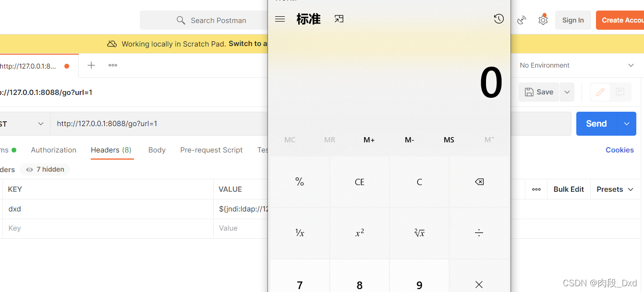Viewport: 644px width, 292px height.
Task: Click Postman satellite capture requests icon
Action: (522, 20)
